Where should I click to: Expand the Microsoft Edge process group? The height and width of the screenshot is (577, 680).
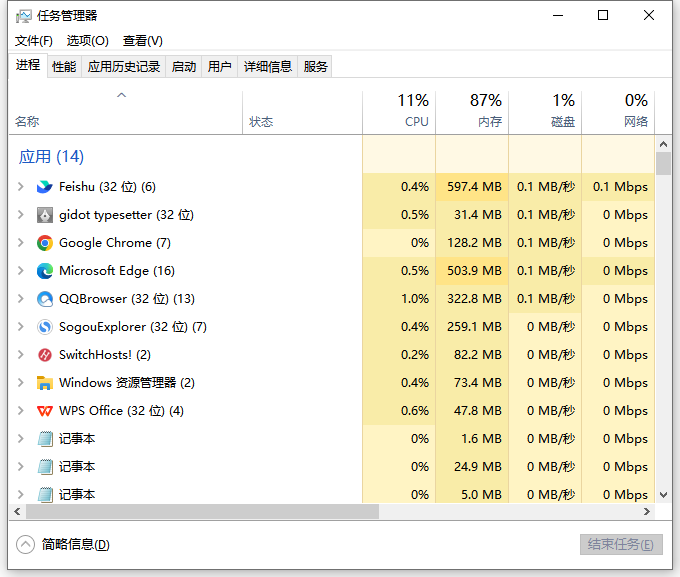click(x=20, y=271)
